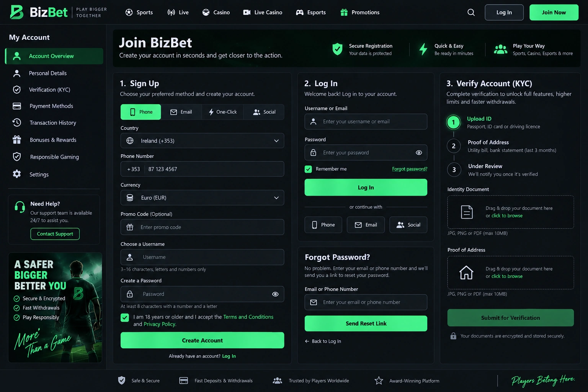Click the Username or Email login field
The height and width of the screenshot is (392, 588).
(x=366, y=121)
